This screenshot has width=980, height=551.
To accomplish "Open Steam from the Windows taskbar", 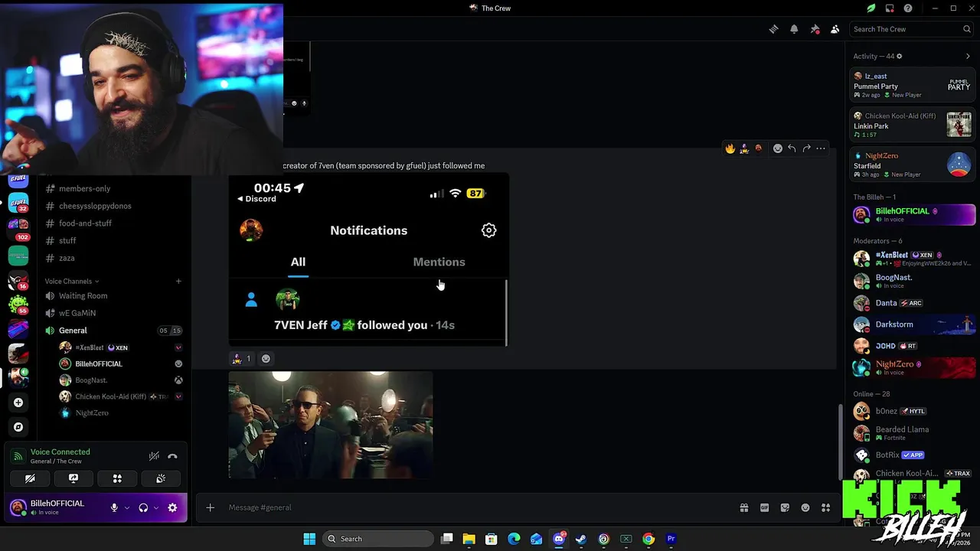I will (581, 539).
